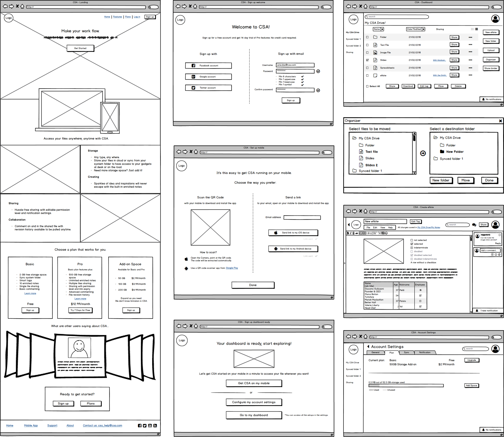Tick the 'not selected' checkbox in eNote
504x437 pixels.
click(412, 240)
